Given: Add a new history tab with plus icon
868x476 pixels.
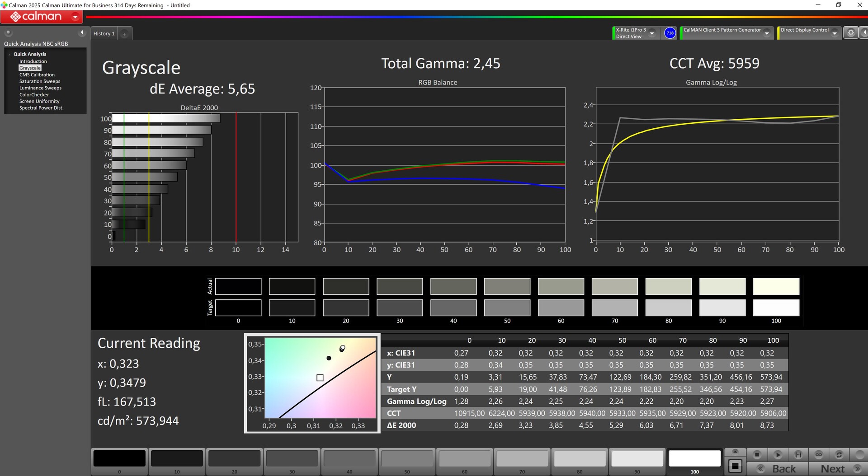Looking at the screenshot, I should [x=124, y=34].
